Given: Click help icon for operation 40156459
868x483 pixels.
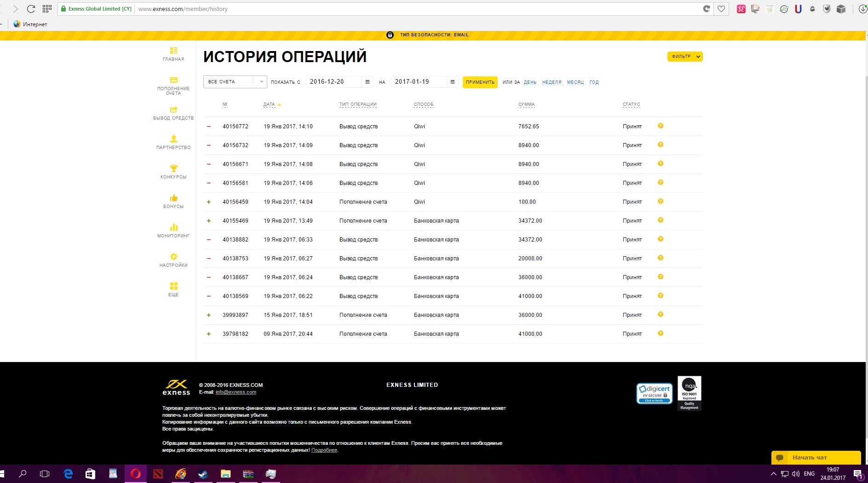Looking at the screenshot, I should (x=661, y=201).
